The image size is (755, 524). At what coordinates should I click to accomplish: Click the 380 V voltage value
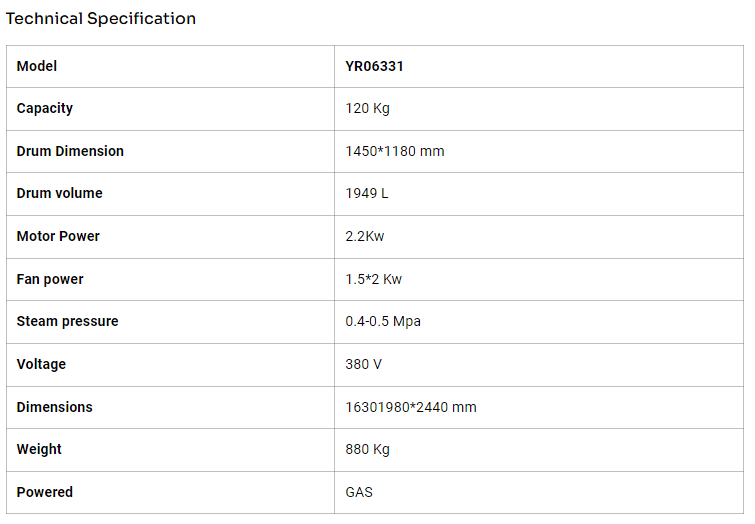click(x=364, y=364)
